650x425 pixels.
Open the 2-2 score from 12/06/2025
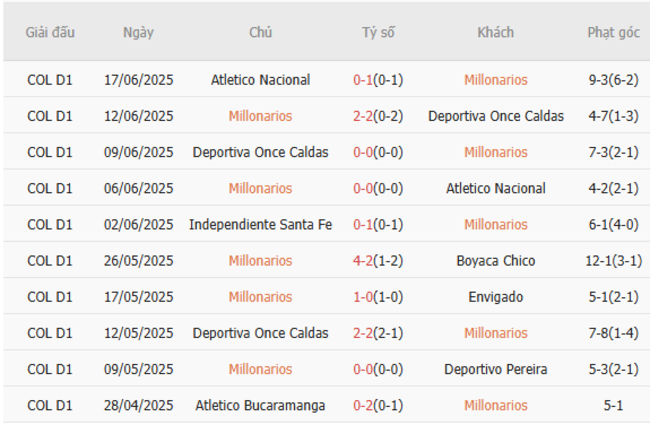[364, 116]
